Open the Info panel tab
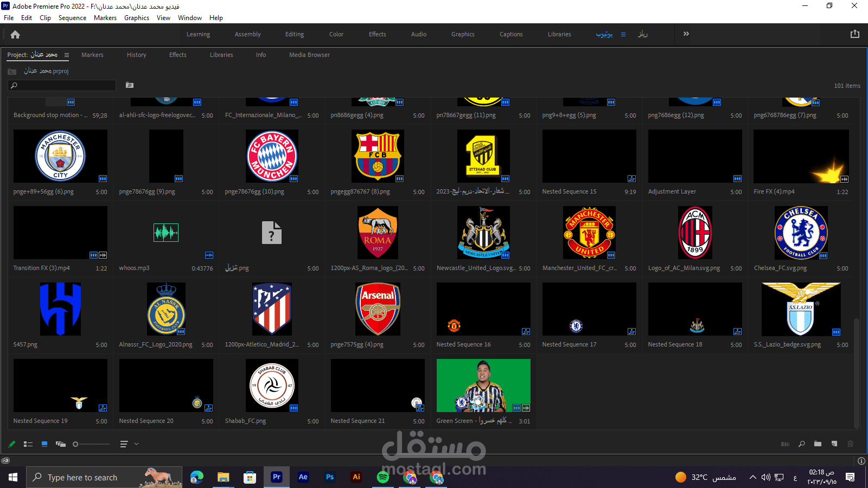The image size is (868, 488). (x=261, y=55)
